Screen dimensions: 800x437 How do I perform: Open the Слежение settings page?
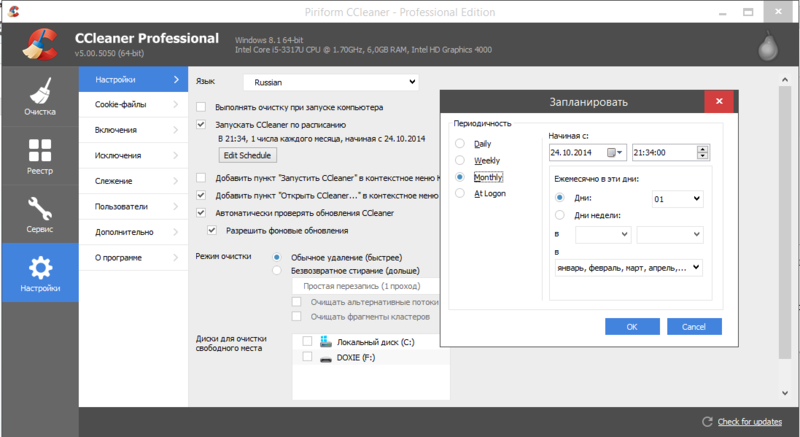point(134,181)
